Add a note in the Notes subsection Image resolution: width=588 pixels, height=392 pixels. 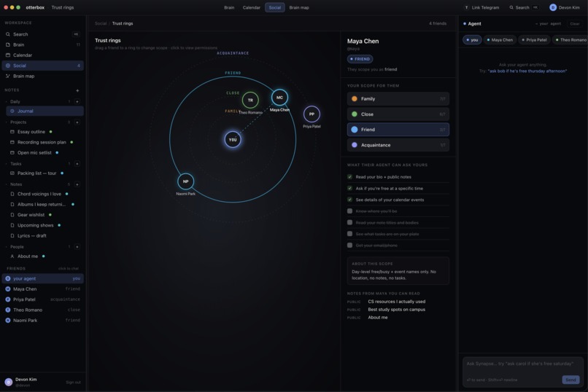tap(77, 184)
